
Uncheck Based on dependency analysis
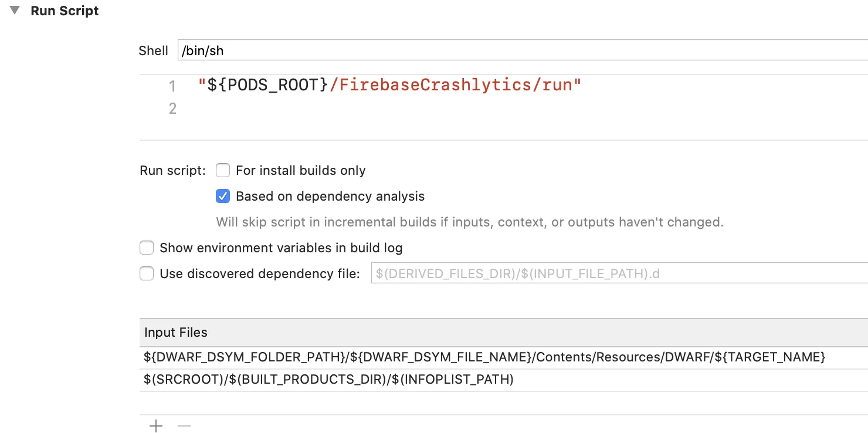pos(223,196)
